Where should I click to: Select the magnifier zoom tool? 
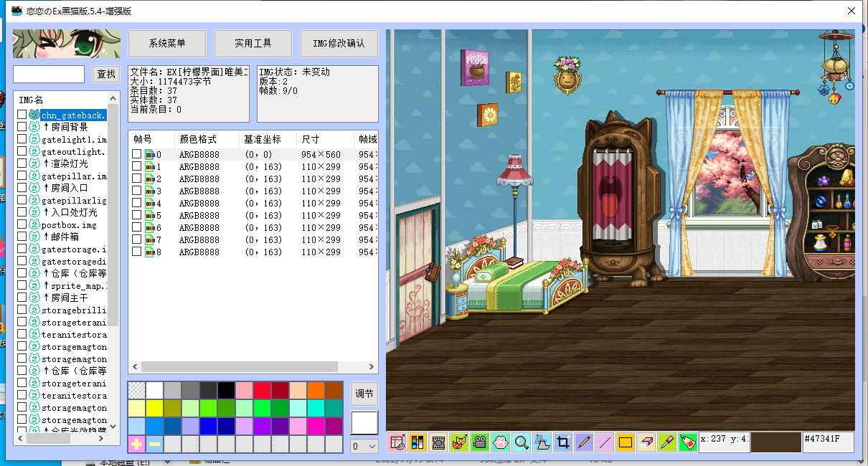click(x=520, y=442)
